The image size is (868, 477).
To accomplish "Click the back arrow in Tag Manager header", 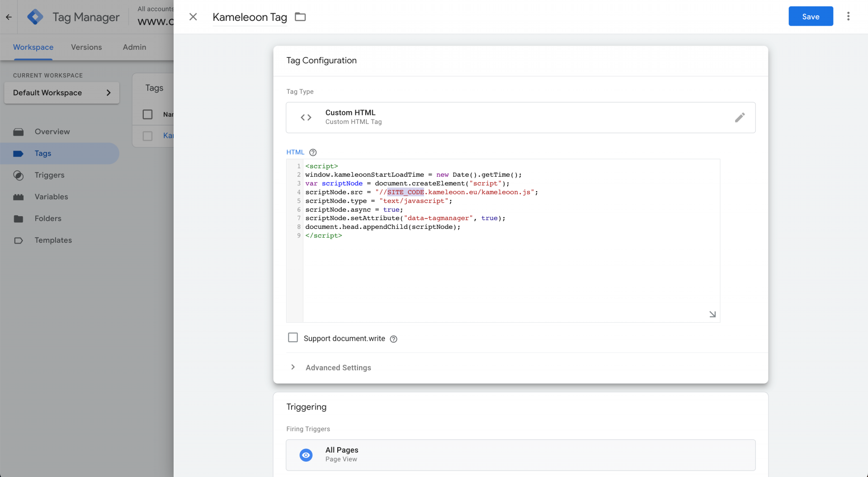I will 9,17.
